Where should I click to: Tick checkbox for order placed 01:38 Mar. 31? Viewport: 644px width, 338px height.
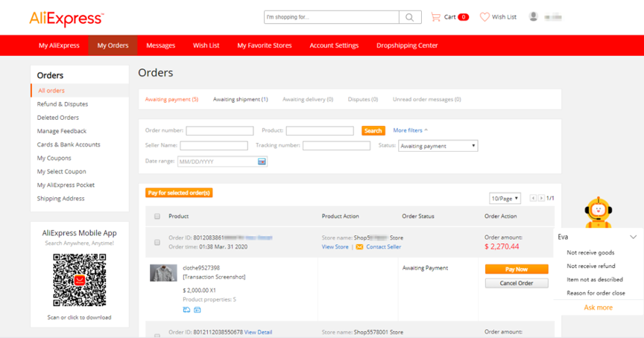[x=157, y=243]
